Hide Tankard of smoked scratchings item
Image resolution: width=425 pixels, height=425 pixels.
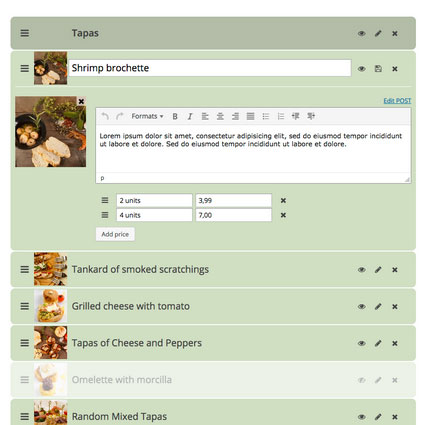(361, 270)
